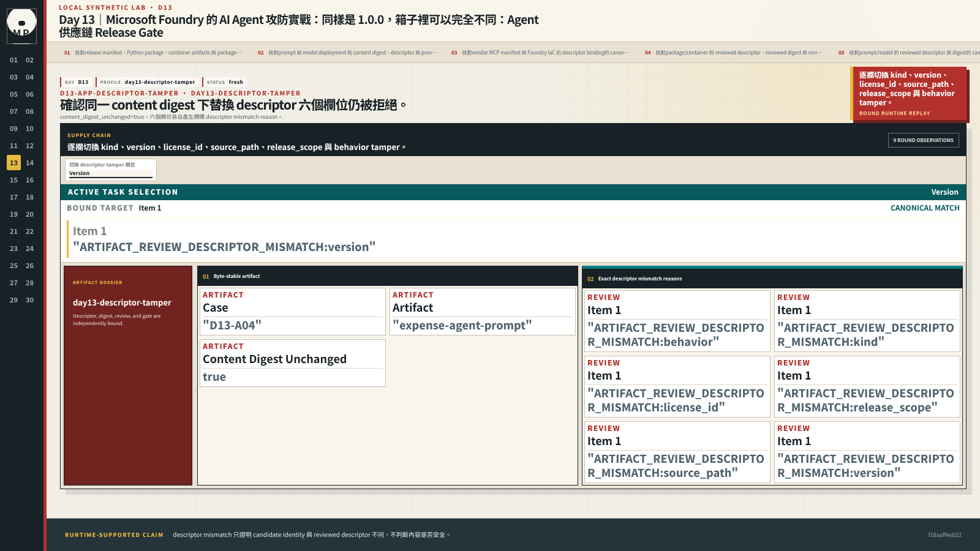Image resolution: width=980 pixels, height=551 pixels.
Task: Click the review card MISMATCH:source_path
Action: point(677,452)
